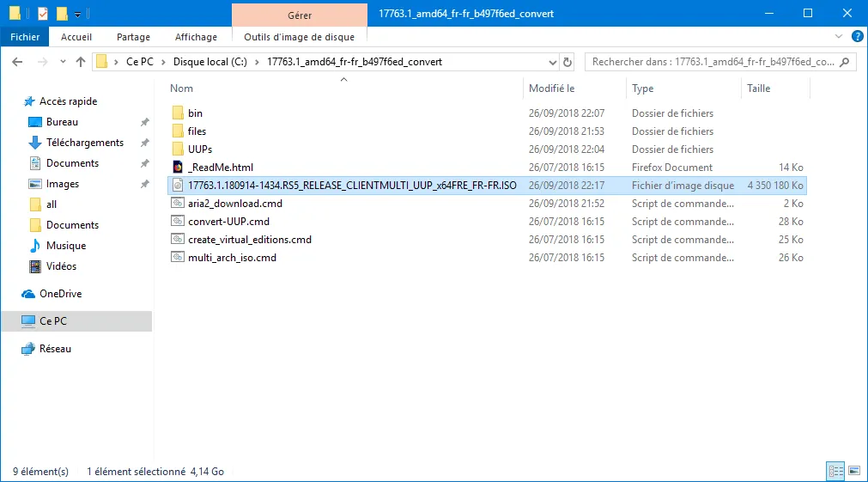Click the ISO file size 4 350 180 Ko
This screenshot has width=868, height=482.
(775, 186)
